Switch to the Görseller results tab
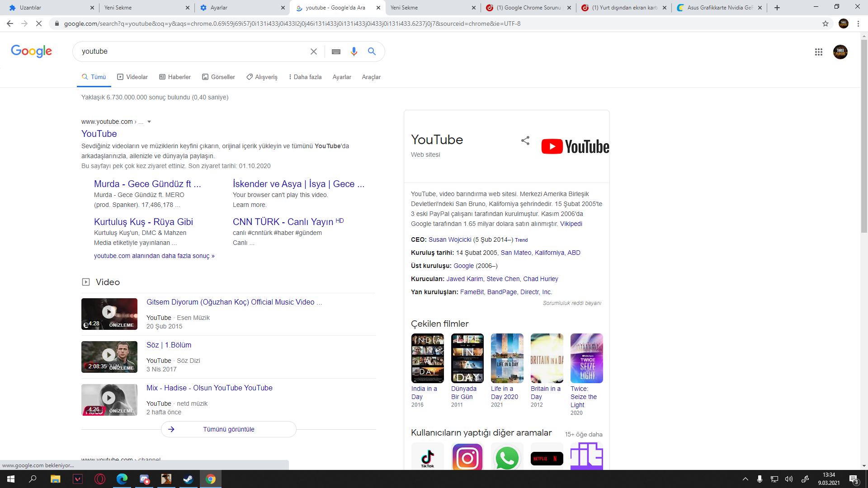This screenshot has width=868, height=488. [x=218, y=77]
